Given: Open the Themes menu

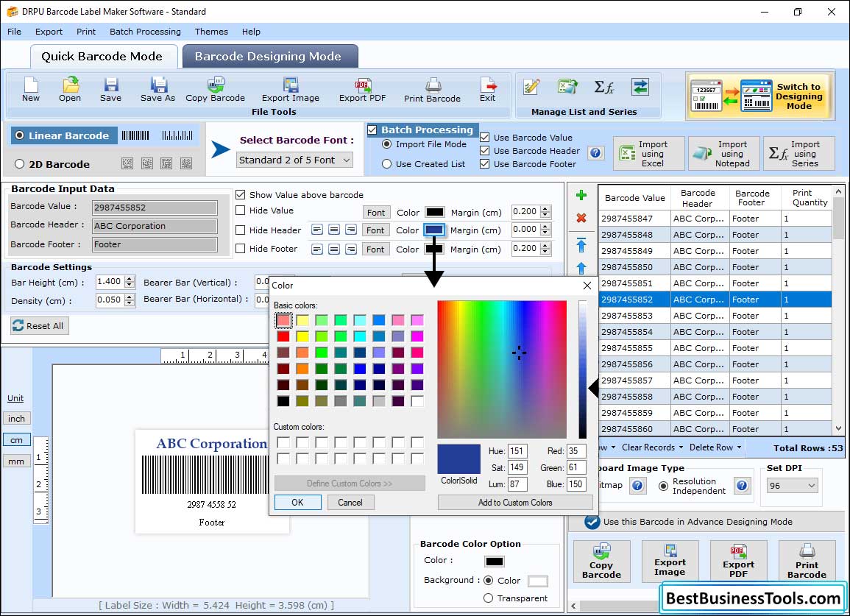Looking at the screenshot, I should click(x=211, y=32).
